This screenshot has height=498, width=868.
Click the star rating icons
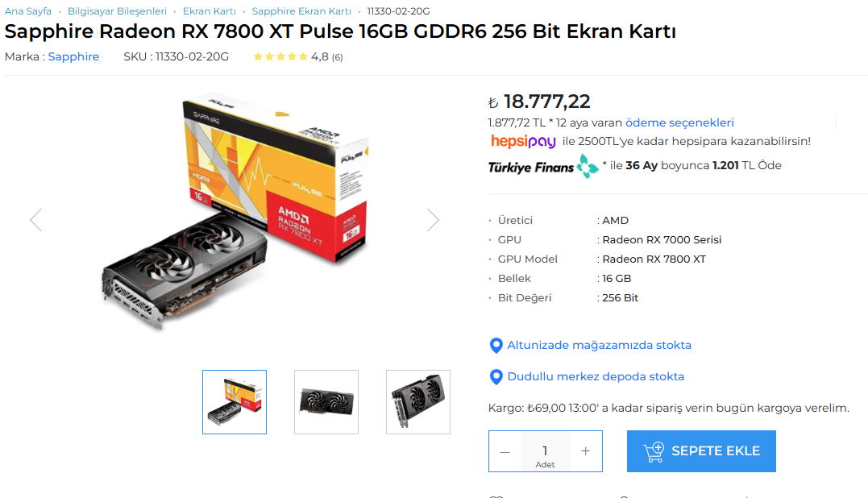point(280,56)
